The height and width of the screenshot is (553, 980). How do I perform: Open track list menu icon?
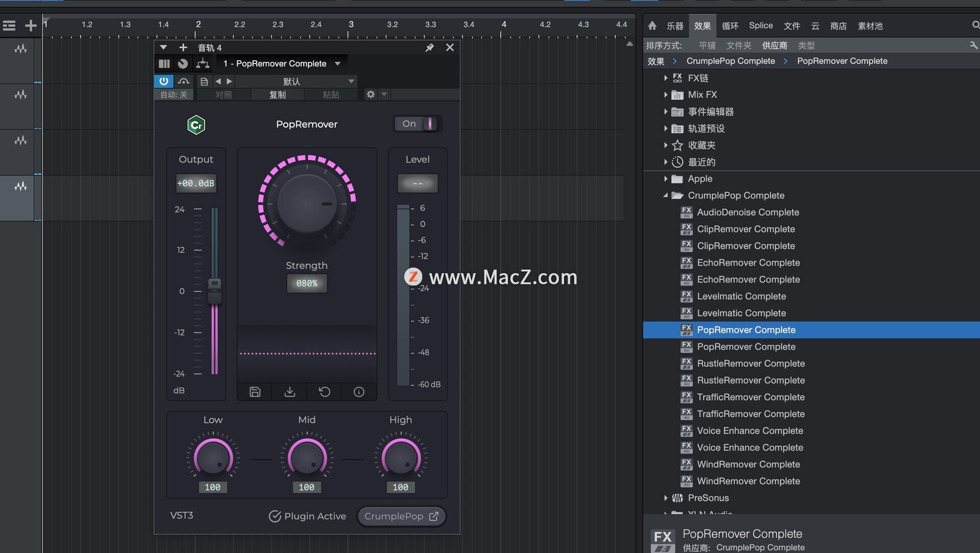pyautogui.click(x=9, y=26)
